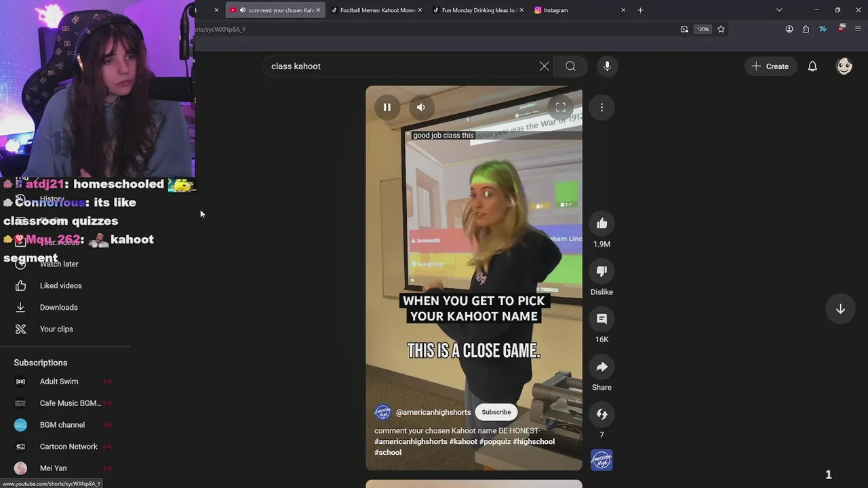
Task: Clear the search box text
Action: [x=544, y=66]
